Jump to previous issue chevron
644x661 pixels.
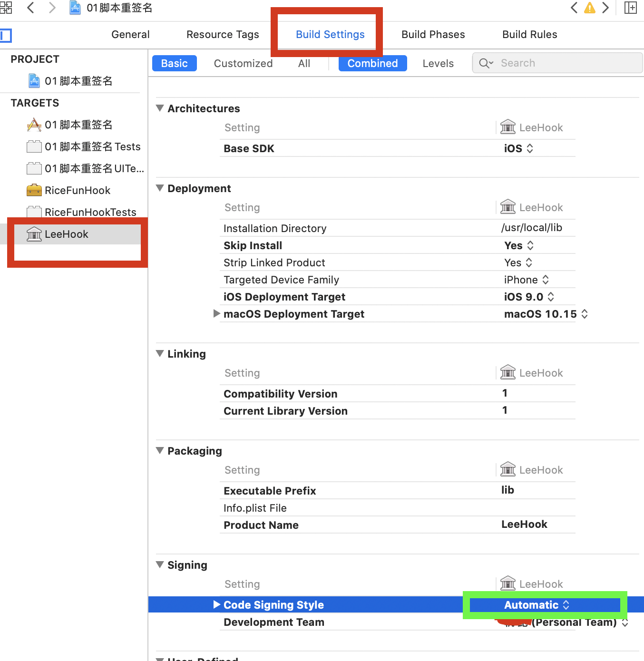pyautogui.click(x=574, y=8)
